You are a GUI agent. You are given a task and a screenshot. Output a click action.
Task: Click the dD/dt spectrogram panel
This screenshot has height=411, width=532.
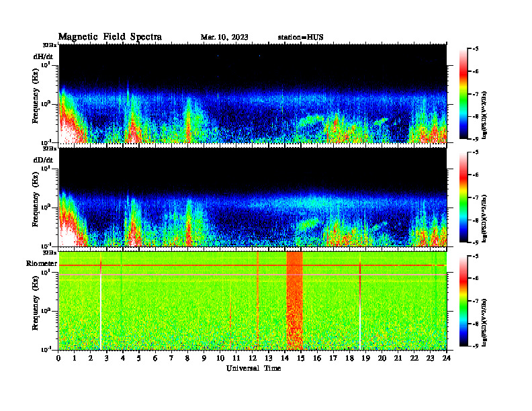coord(253,197)
